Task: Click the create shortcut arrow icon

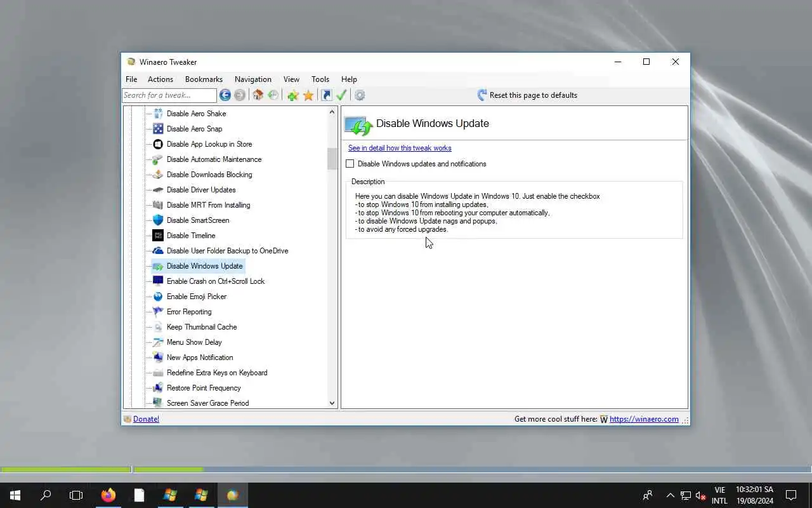Action: 326,95
